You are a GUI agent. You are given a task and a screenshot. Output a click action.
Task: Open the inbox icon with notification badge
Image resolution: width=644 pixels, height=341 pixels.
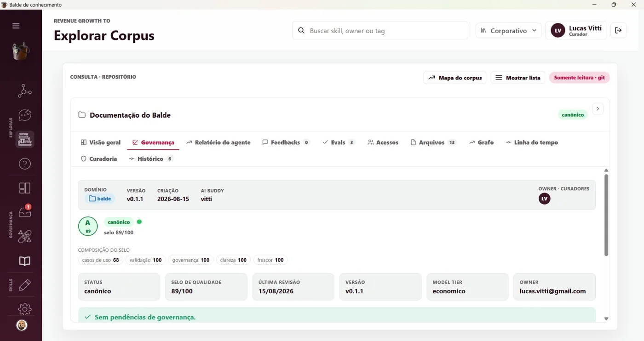pyautogui.click(x=25, y=212)
